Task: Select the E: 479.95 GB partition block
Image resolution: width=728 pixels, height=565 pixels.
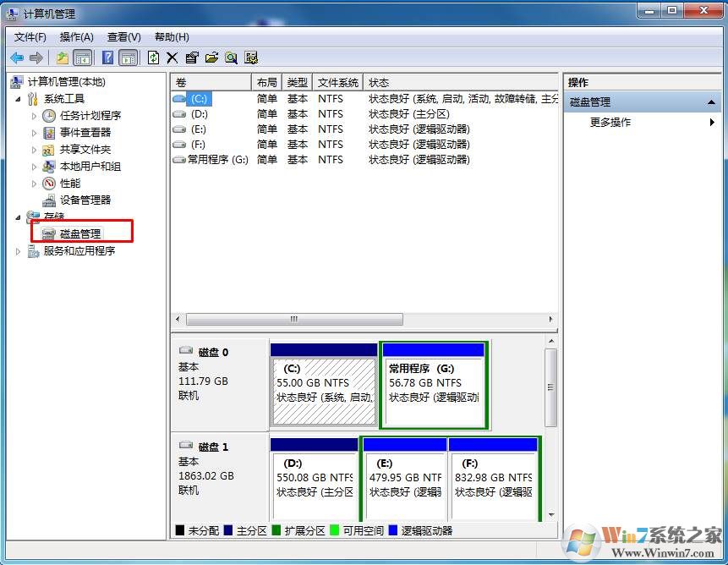Action: (x=404, y=479)
